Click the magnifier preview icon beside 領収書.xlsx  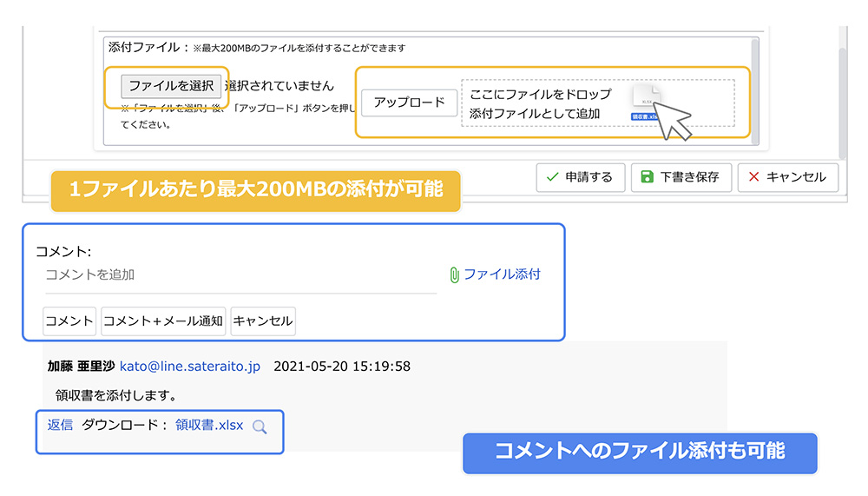tap(259, 427)
